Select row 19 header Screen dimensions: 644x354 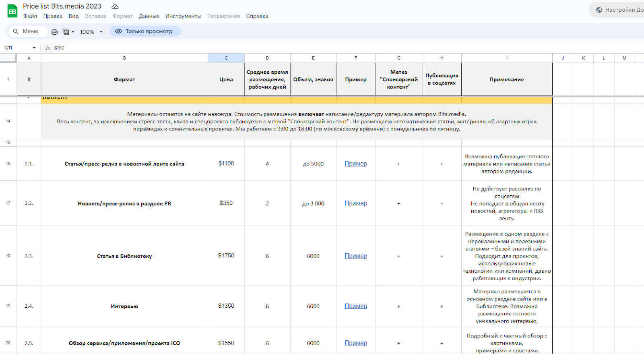(8, 306)
